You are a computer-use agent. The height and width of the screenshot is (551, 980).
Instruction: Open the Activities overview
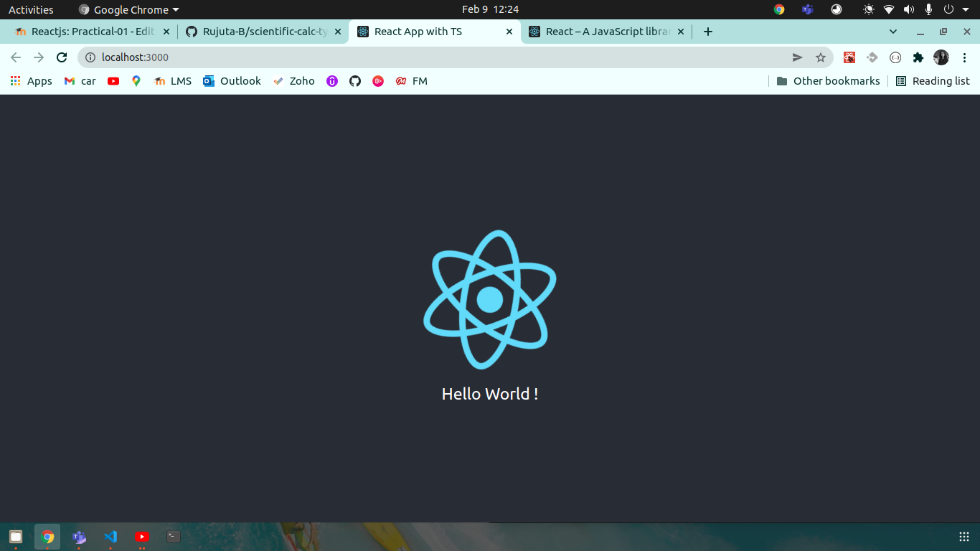(x=31, y=9)
